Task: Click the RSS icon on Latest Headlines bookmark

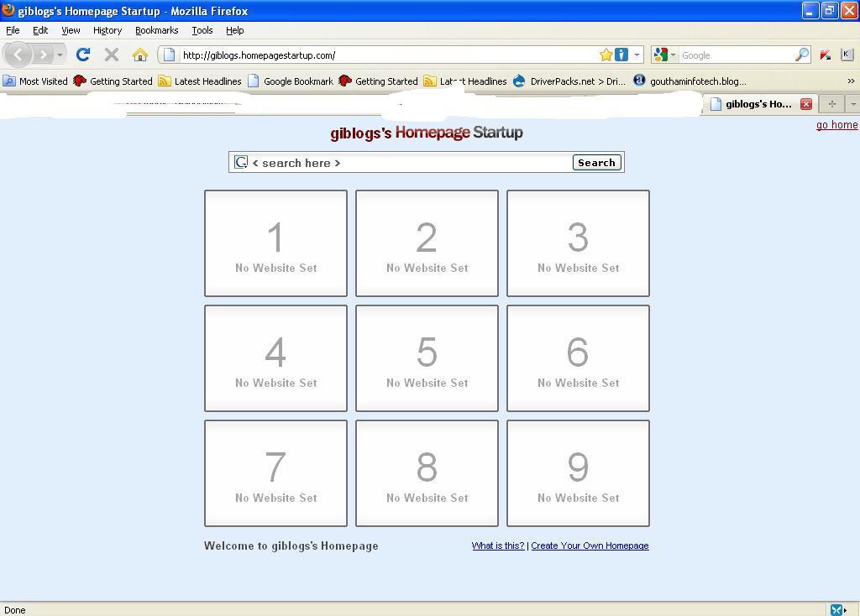Action: coord(166,81)
